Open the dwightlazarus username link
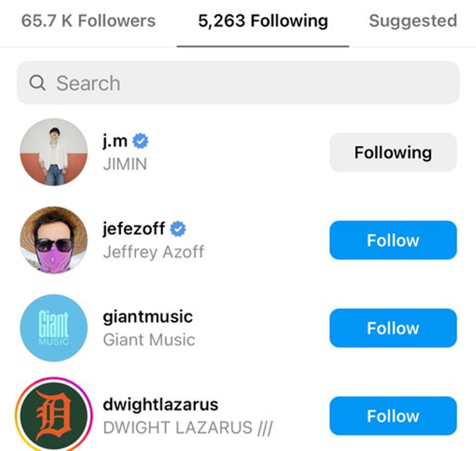Image resolution: width=476 pixels, height=451 pixels. coord(161,405)
